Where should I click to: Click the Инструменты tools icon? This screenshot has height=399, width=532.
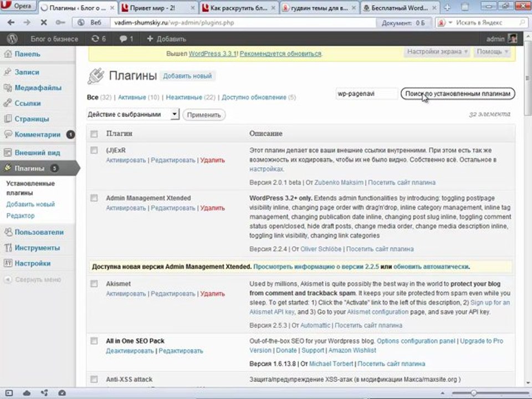point(8,248)
